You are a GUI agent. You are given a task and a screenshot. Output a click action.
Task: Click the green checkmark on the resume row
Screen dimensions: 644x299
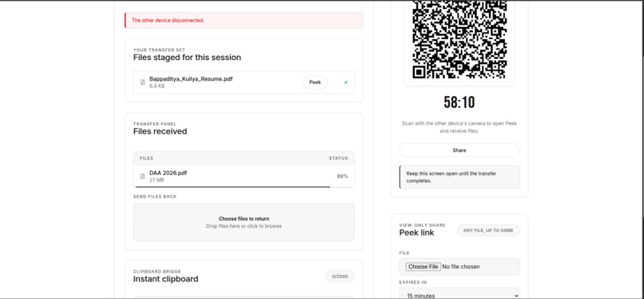346,82
